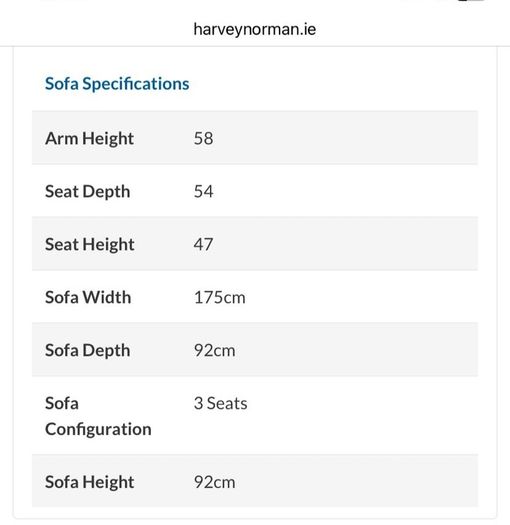This screenshot has width=510, height=525.
Task: Click the word Configuration in the label
Action: click(98, 430)
